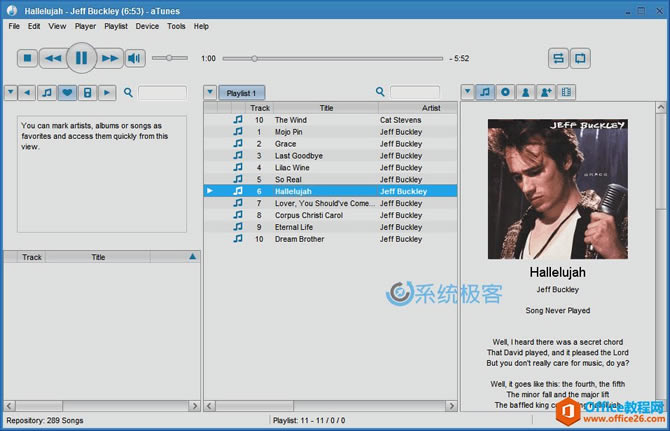Stop playback with the stop button

pos(27,58)
